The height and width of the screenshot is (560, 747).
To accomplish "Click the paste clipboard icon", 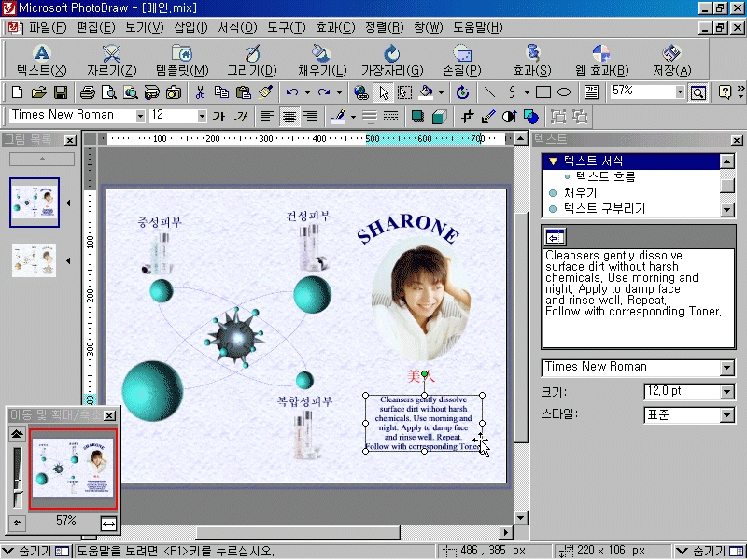I will (244, 91).
